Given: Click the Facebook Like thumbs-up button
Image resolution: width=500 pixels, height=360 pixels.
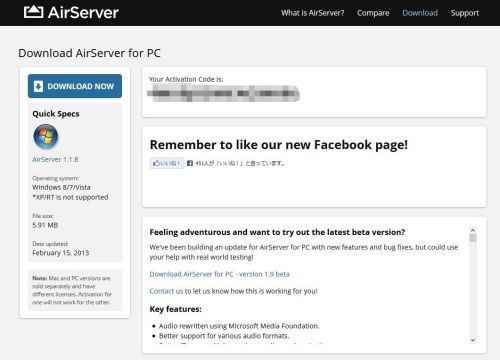Looking at the screenshot, I should (x=167, y=163).
